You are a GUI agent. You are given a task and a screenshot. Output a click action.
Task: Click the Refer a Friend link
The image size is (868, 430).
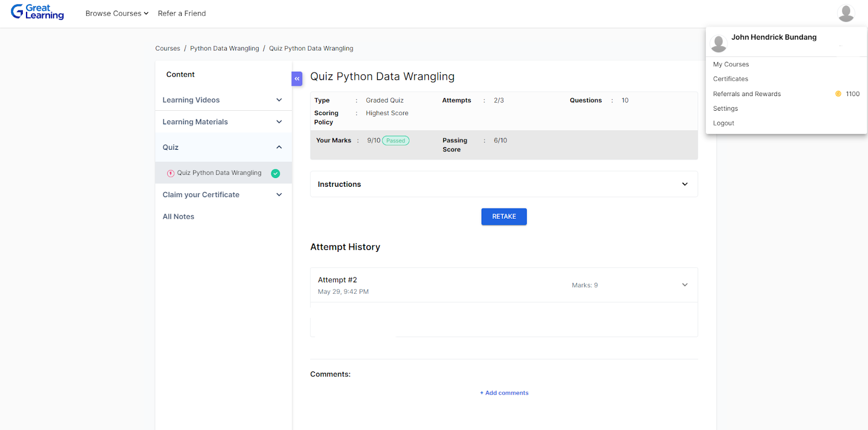click(182, 14)
